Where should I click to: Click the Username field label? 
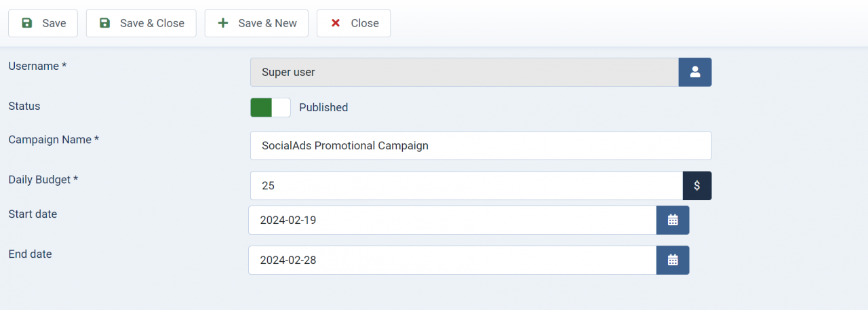tap(37, 66)
